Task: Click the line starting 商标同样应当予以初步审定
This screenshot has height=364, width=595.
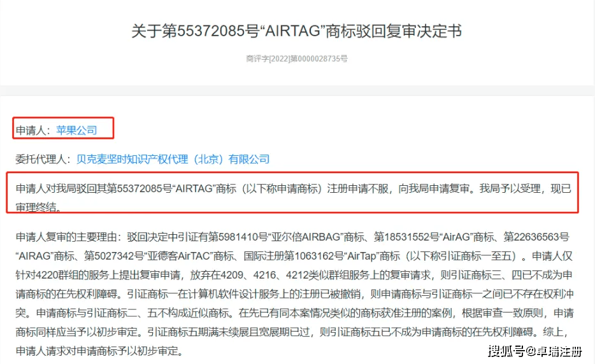Action: point(291,332)
